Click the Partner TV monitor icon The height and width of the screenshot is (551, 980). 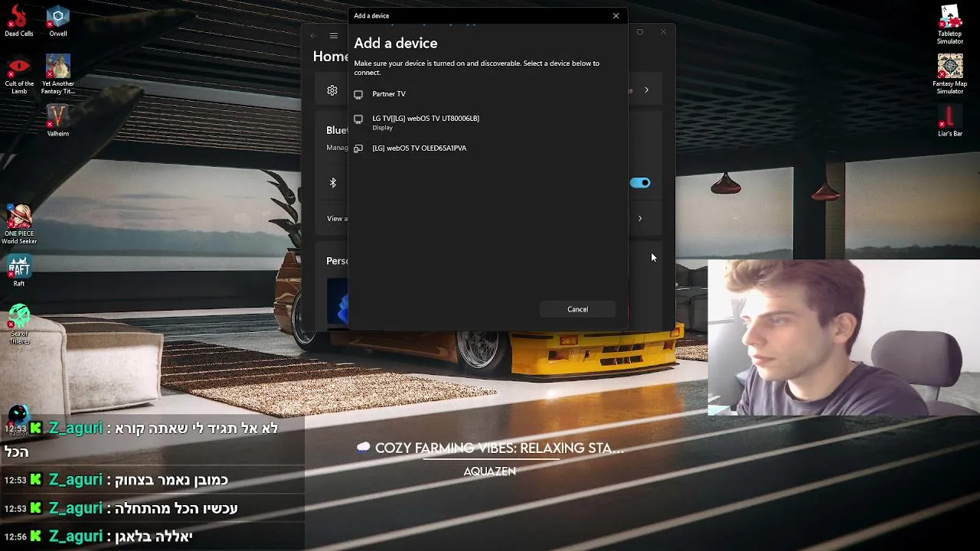click(x=358, y=94)
